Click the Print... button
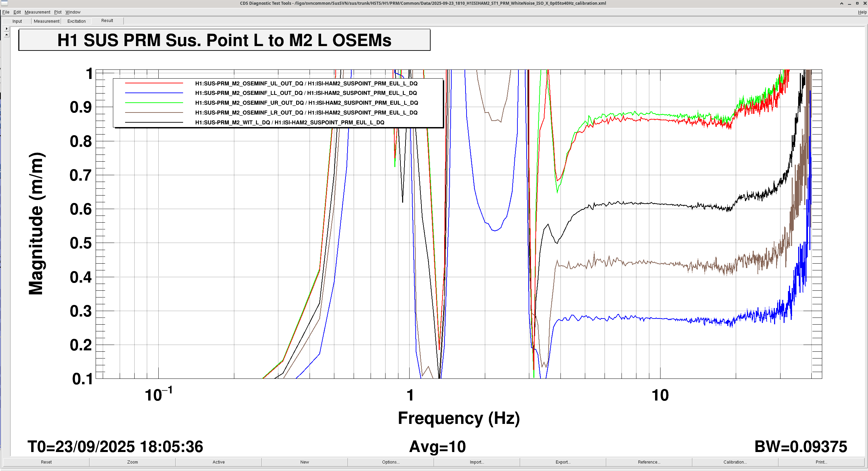This screenshot has width=868, height=471. click(821, 462)
